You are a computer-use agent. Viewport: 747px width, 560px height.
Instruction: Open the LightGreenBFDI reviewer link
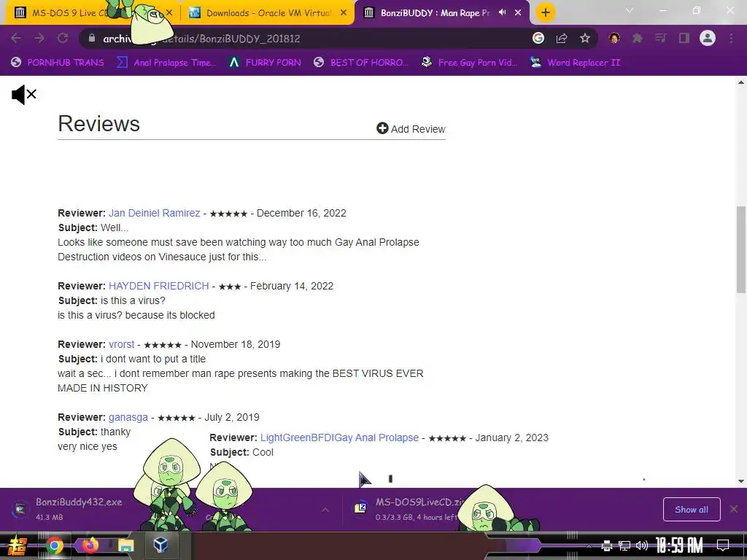(339, 437)
